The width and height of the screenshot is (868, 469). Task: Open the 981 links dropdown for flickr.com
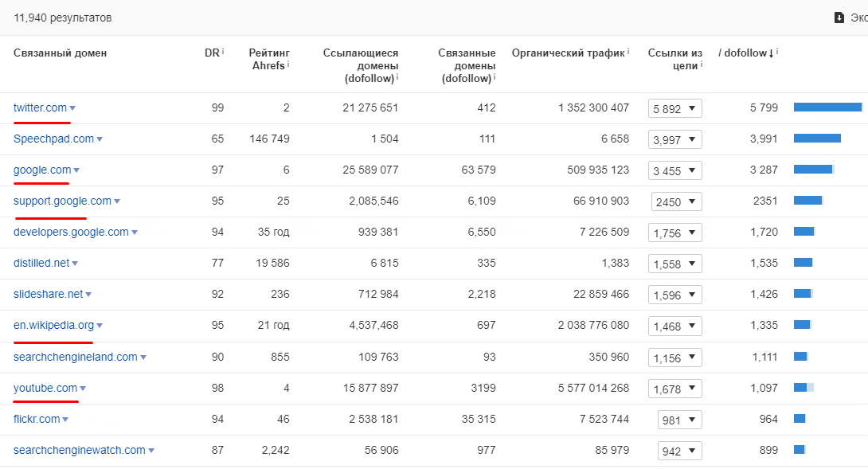pos(680,420)
